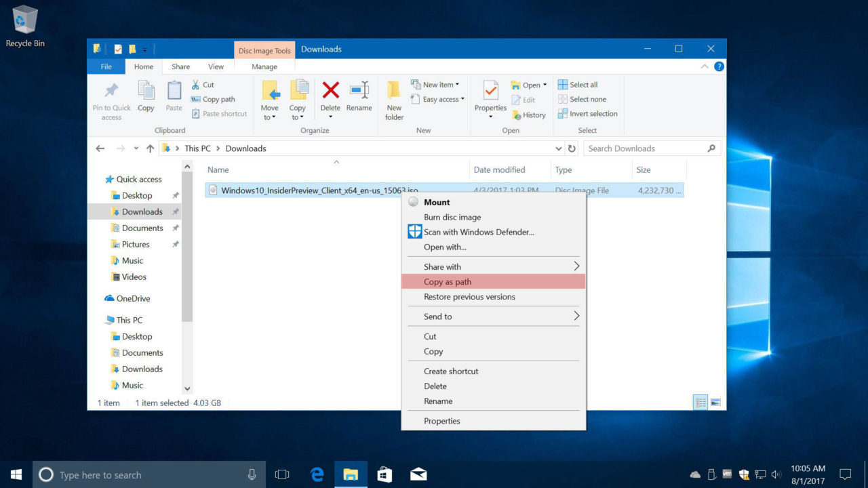
Task: Open the Manage tab under Disc Image Tools
Action: (264, 66)
